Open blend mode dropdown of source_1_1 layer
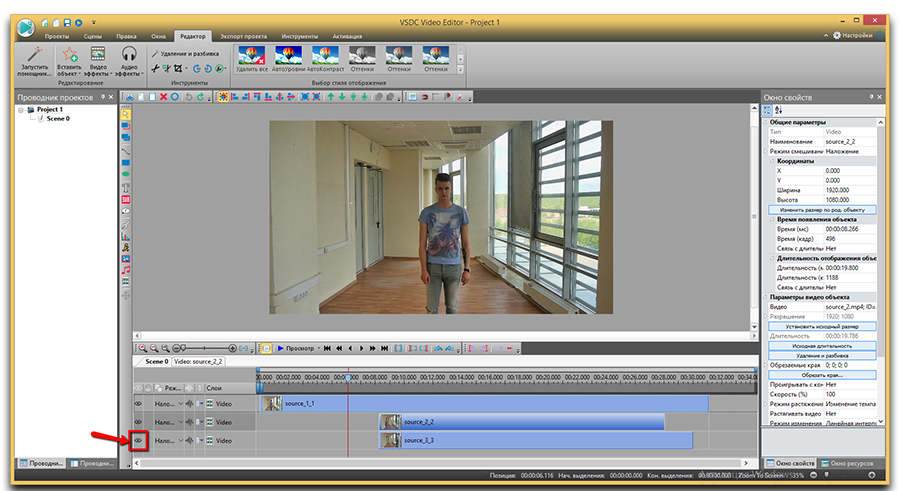Image resolution: width=900 pixels, height=491 pixels. click(181, 404)
